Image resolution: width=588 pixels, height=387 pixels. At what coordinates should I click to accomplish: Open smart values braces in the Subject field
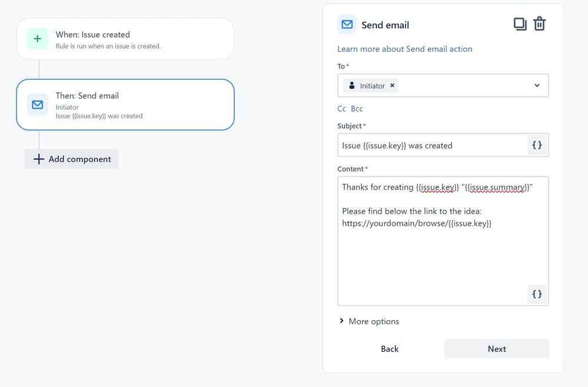click(537, 145)
